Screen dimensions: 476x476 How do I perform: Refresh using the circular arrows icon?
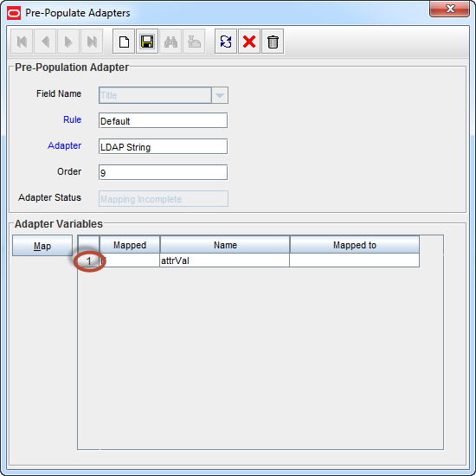(x=226, y=42)
